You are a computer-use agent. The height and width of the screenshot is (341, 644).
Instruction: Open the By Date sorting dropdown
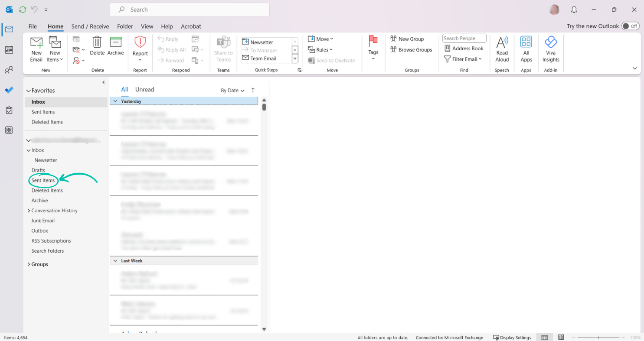coord(232,90)
